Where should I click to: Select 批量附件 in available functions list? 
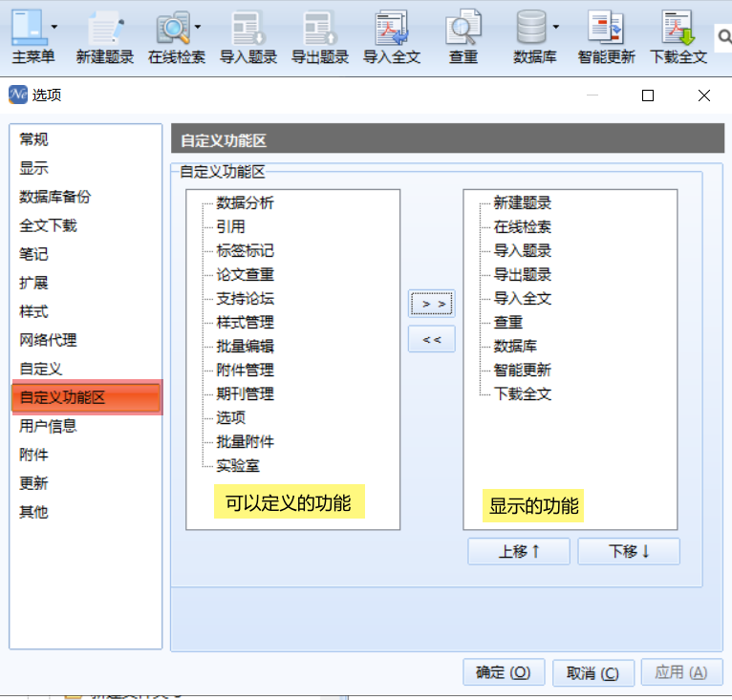(x=245, y=441)
